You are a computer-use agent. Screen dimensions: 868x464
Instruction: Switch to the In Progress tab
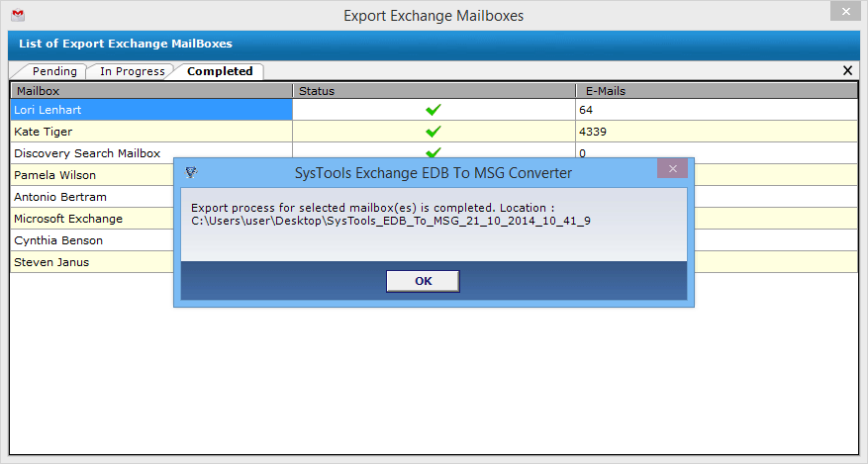pyautogui.click(x=133, y=71)
